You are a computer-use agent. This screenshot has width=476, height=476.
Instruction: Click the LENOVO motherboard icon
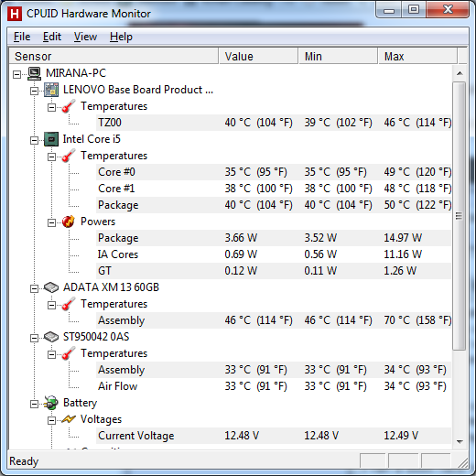(51, 90)
